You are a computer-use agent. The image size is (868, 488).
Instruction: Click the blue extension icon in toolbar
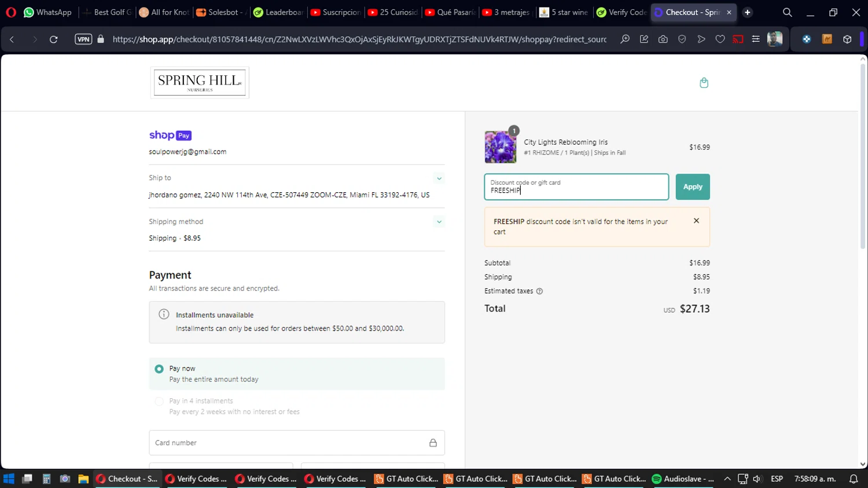point(807,39)
